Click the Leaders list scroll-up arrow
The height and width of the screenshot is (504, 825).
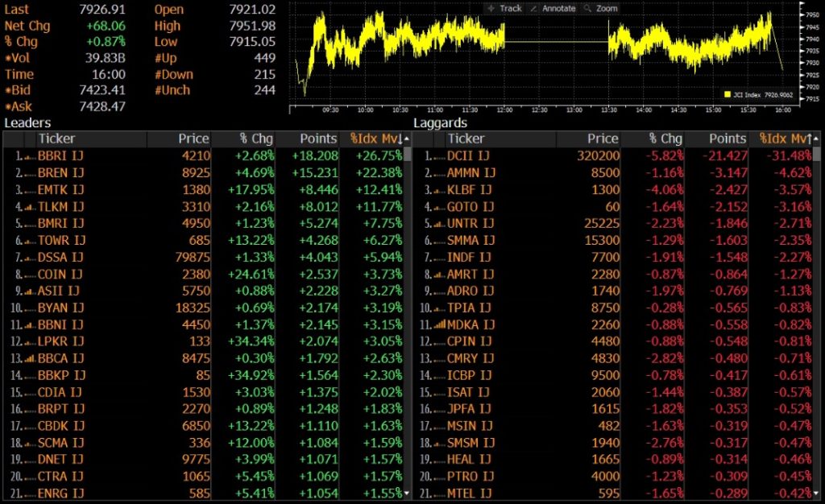click(x=407, y=139)
